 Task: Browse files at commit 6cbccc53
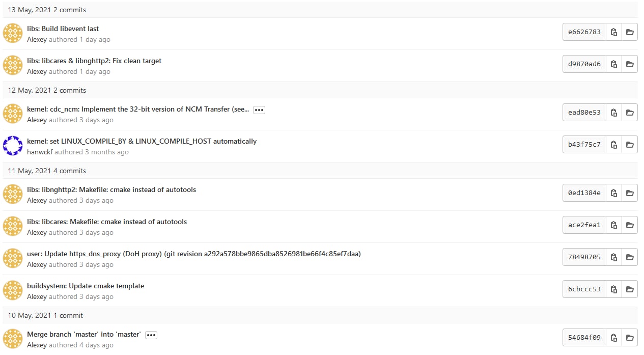(630, 289)
